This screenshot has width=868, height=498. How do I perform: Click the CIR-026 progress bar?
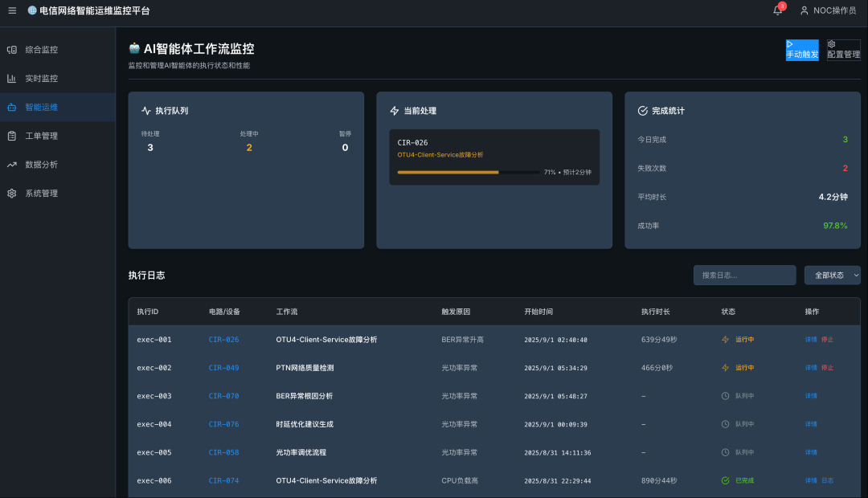pos(469,172)
